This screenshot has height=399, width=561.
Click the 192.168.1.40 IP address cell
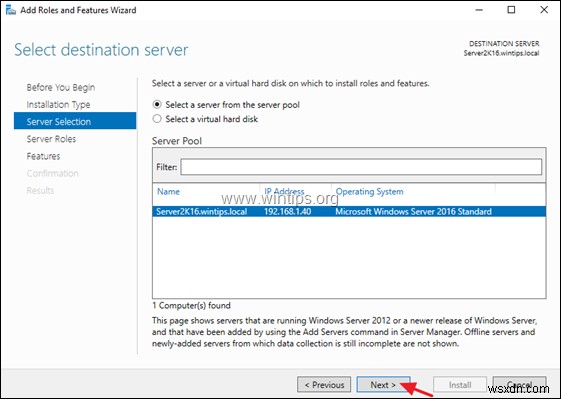tap(287, 211)
